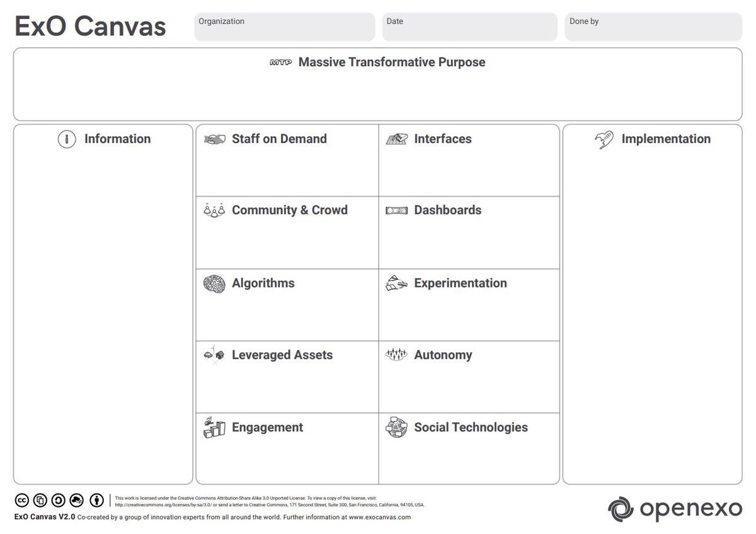Select the Algorithms brain icon
Screen dimensions: 756x534
point(214,283)
